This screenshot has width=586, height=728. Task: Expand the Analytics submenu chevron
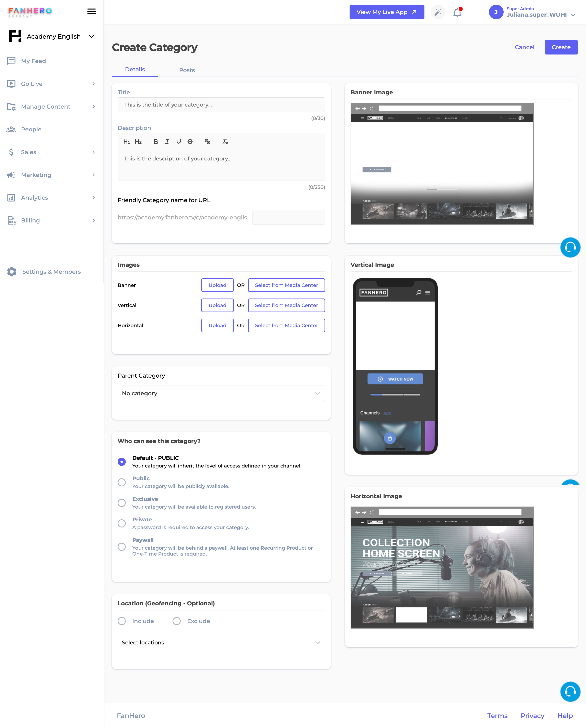click(94, 197)
